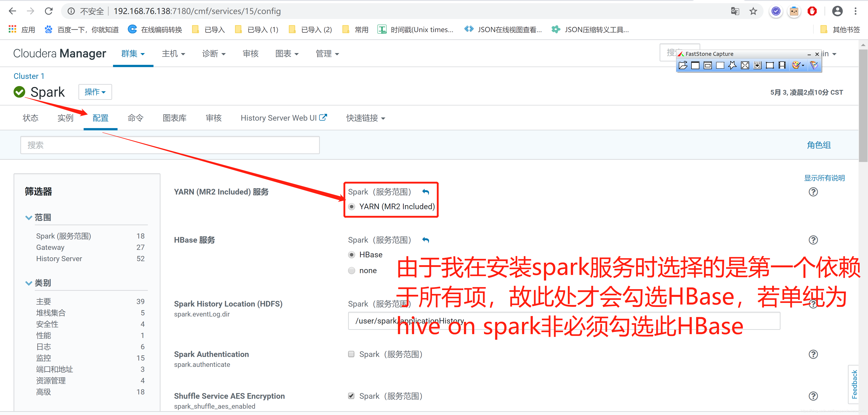868x415 pixels.
Task: Click the configuration 搜索 search field
Action: [x=170, y=145]
